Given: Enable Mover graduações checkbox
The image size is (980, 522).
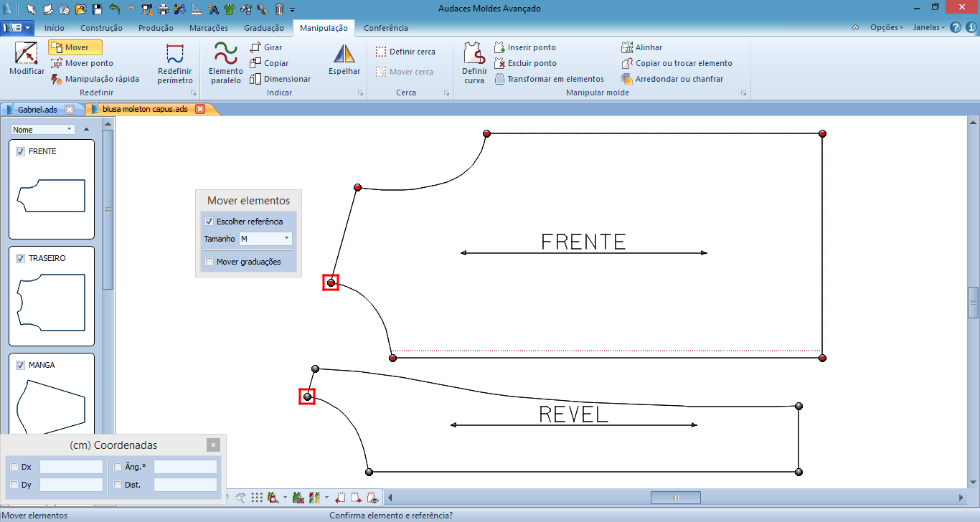Looking at the screenshot, I should (x=209, y=262).
